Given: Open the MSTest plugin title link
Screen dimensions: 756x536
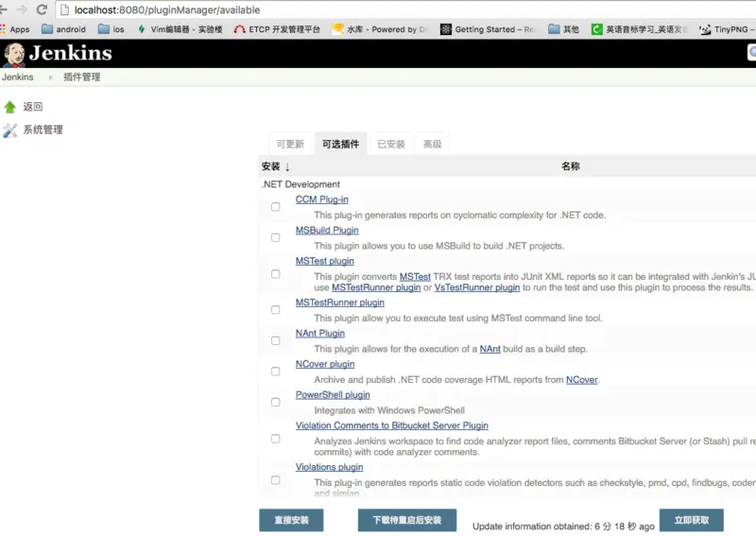Looking at the screenshot, I should (x=324, y=261).
